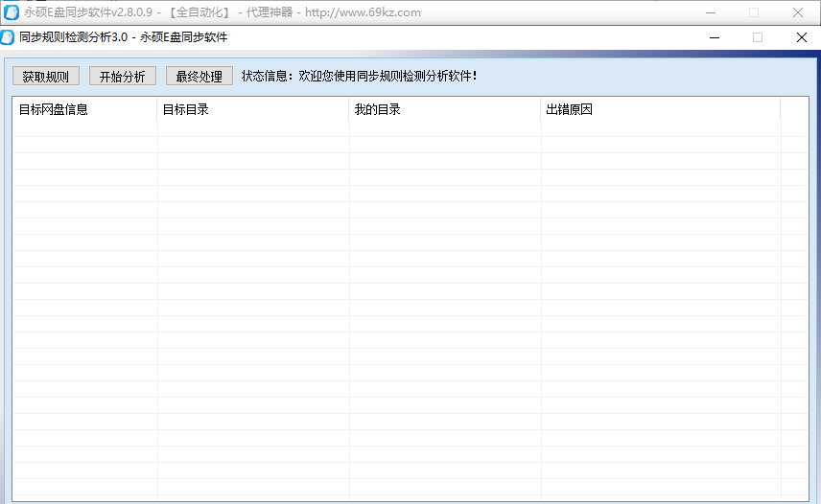
Task: Click maximize on the 永硕E盘同步软件v2.8.0.9 window
Action: [754, 12]
